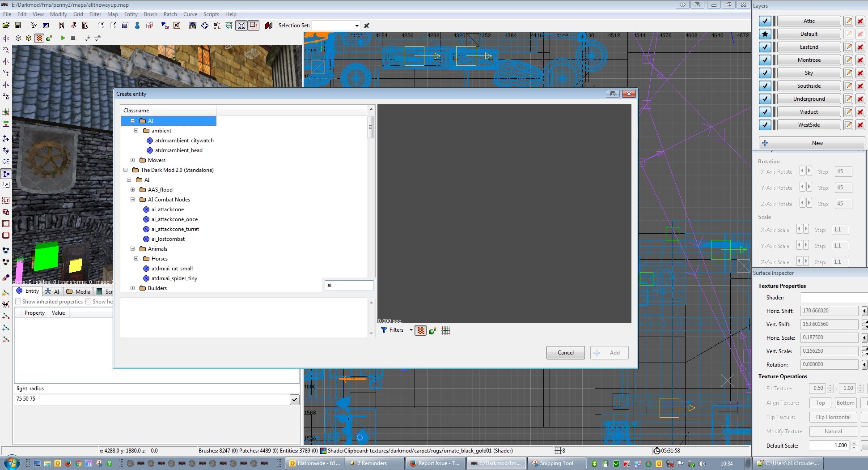Screen dimensions: 868x470
Task: Toggle visibility of the Viaduct layer
Action: pos(765,112)
